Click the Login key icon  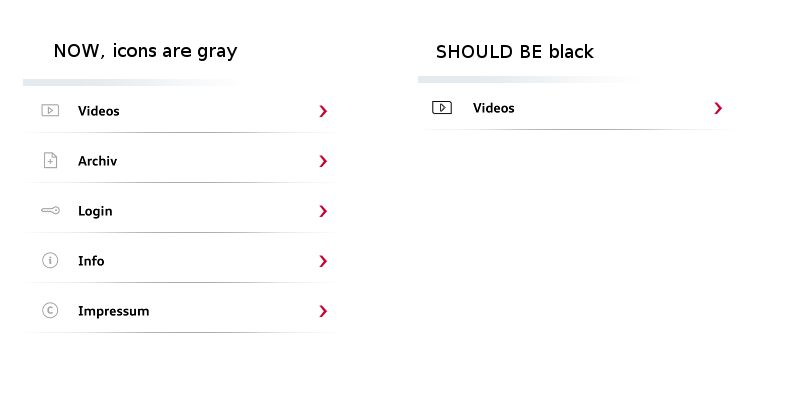coord(50,211)
